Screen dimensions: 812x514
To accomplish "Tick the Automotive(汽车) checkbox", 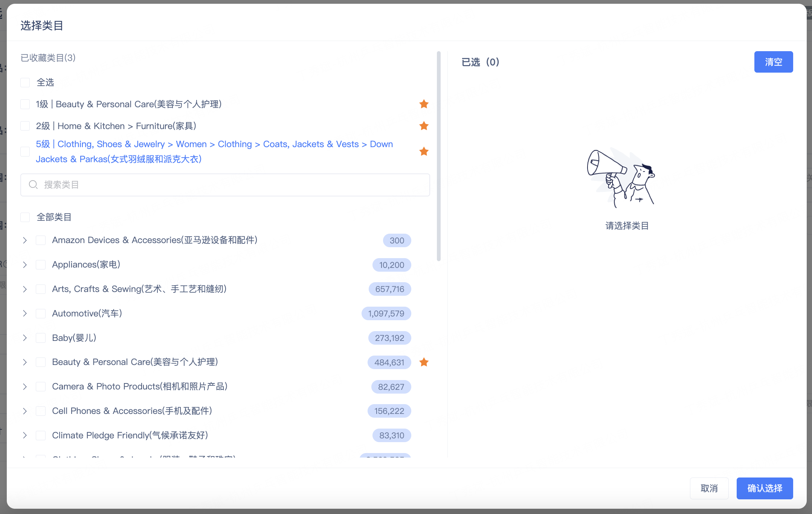I will coord(41,313).
